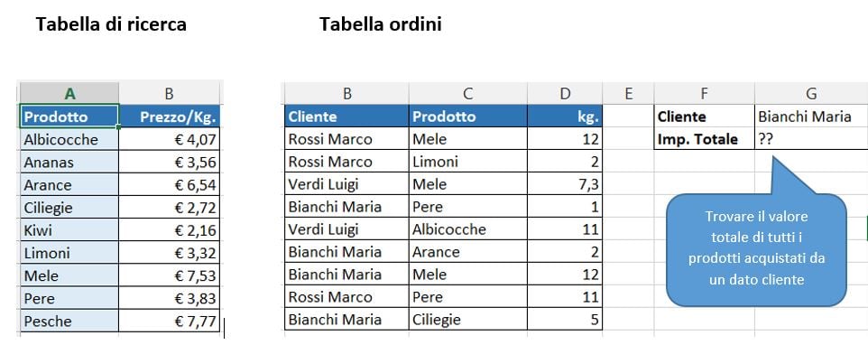Select the Pesche cell in lookup table
Viewport: 868px width, 345px height.
tap(69, 321)
